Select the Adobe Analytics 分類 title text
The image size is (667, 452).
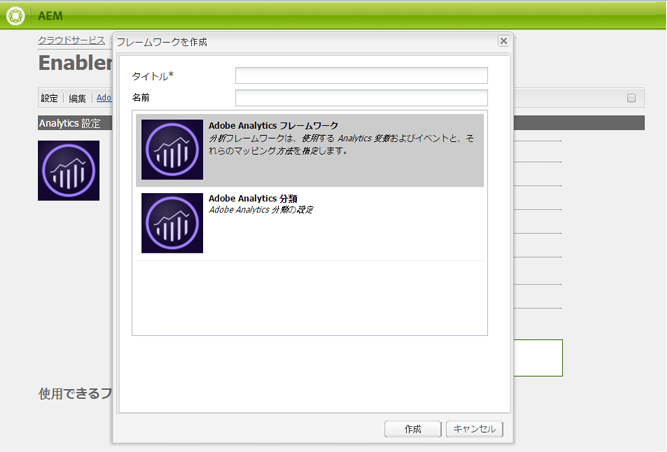point(253,198)
